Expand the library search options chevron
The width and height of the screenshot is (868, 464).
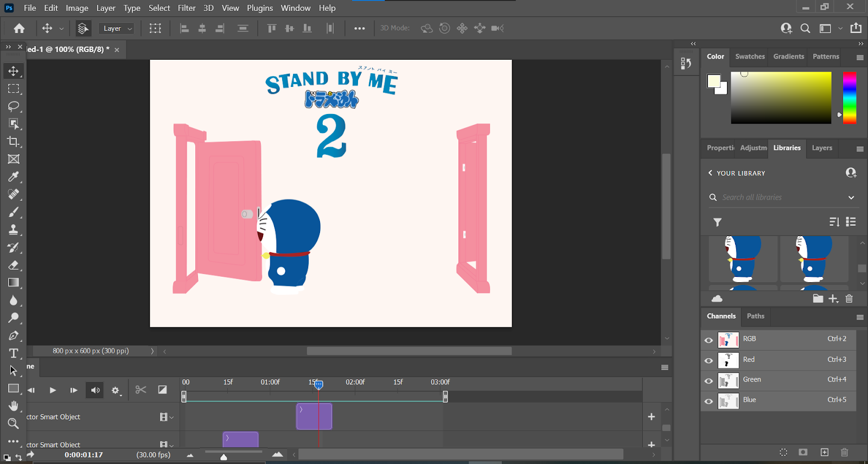pyautogui.click(x=851, y=198)
